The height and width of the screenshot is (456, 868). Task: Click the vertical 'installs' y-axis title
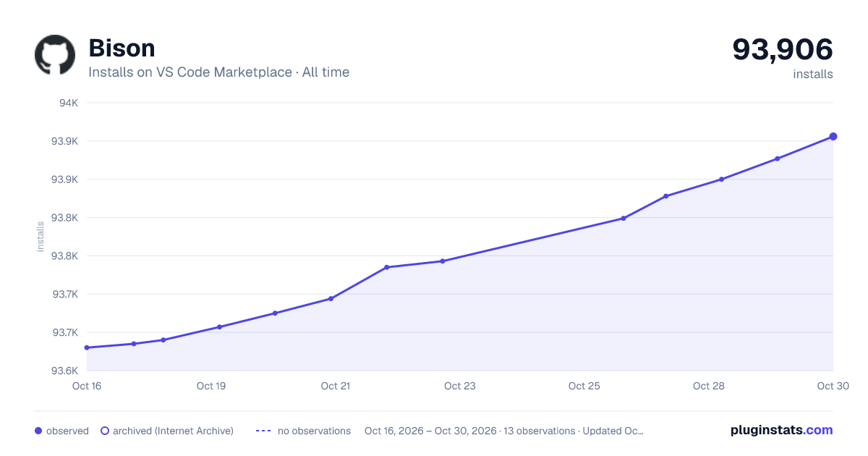coord(41,237)
